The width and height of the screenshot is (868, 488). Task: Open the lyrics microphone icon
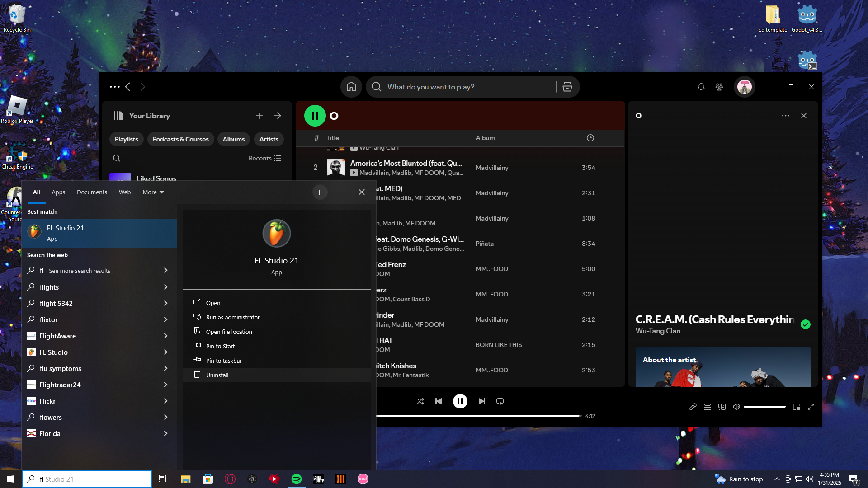coord(693,407)
